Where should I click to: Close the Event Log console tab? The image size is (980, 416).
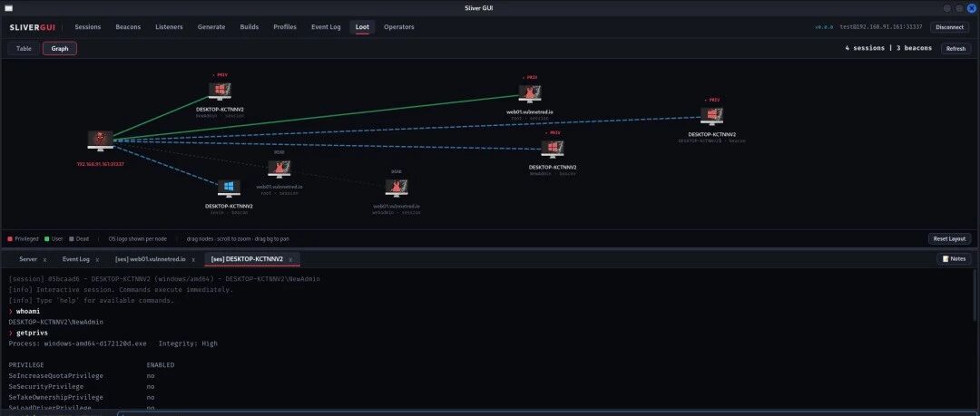tap(97, 259)
